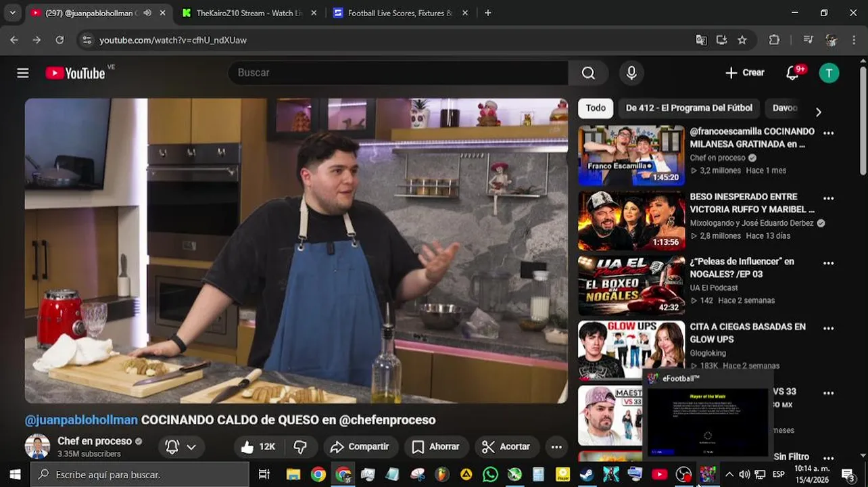
Task: Open WhatsApp from the taskbar
Action: [x=490, y=475]
